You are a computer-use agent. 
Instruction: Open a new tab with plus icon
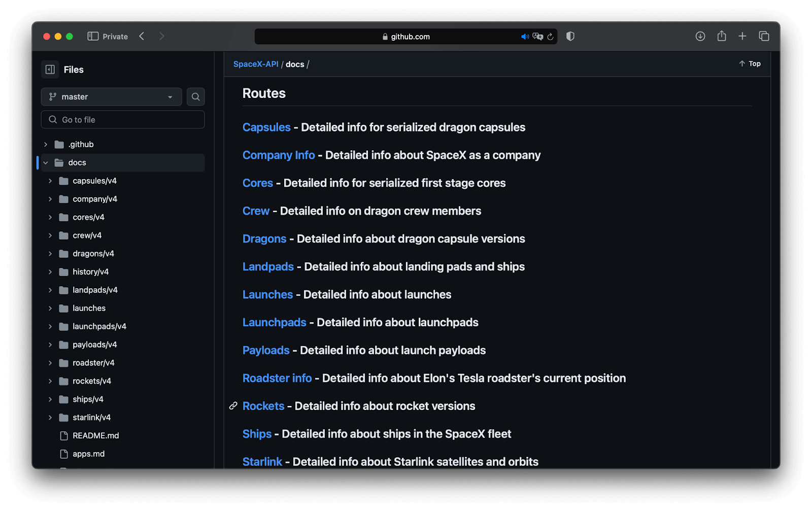pos(742,36)
